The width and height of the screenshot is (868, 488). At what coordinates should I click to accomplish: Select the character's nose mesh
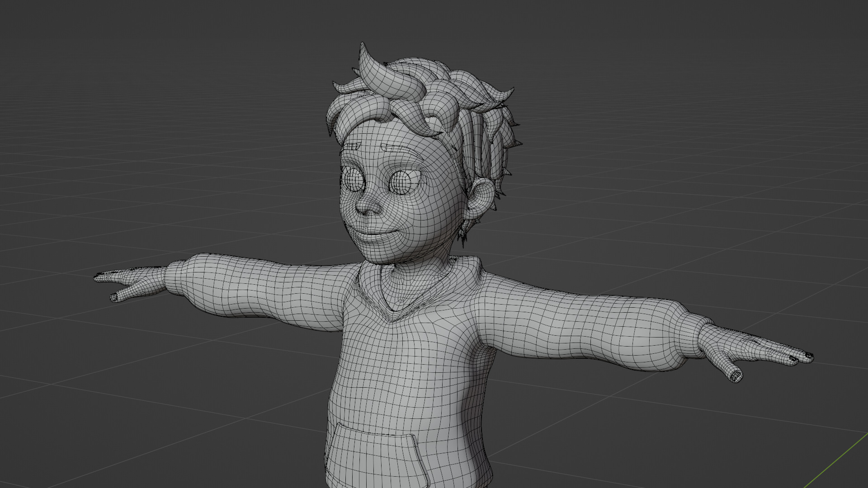[x=368, y=206]
